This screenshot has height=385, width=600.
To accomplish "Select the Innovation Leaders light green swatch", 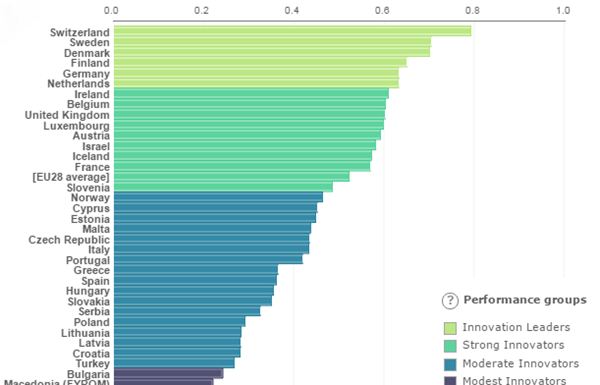I will coord(450,328).
